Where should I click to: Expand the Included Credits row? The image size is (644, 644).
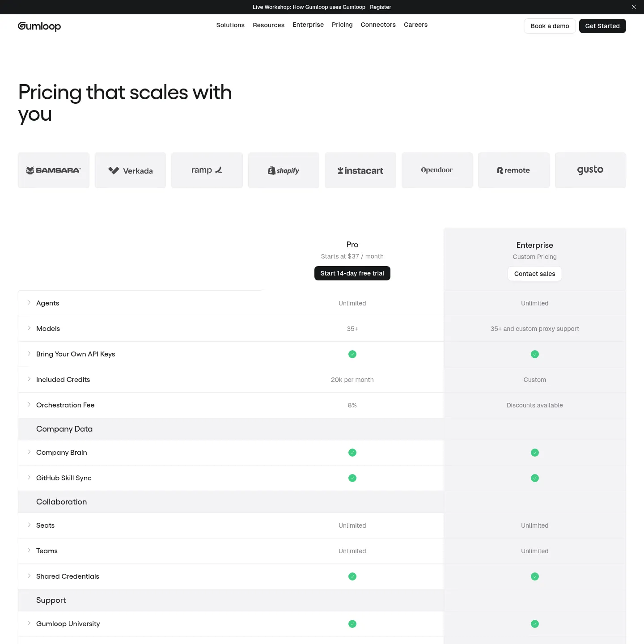pyautogui.click(x=29, y=379)
